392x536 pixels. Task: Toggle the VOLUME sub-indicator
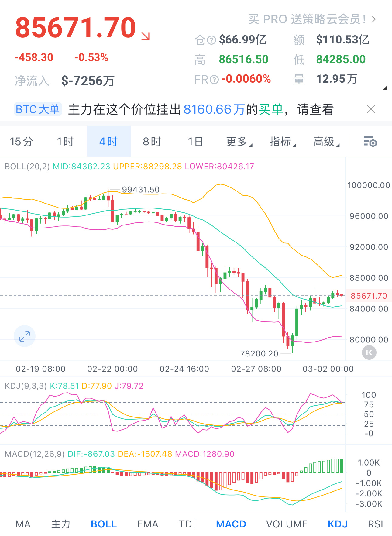[x=287, y=524]
